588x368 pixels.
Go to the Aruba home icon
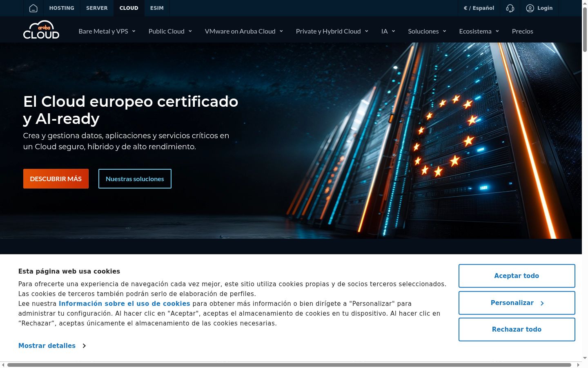click(33, 8)
